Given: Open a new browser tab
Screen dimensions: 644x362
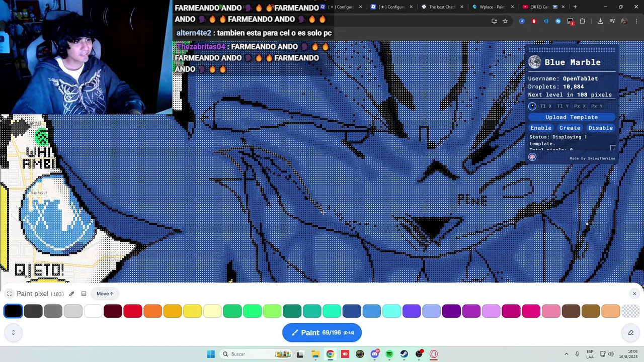Looking at the screenshot, I should click(x=575, y=7).
